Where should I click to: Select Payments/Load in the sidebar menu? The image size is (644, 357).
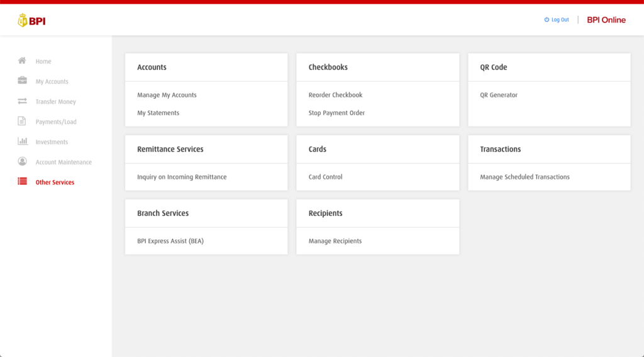pos(56,122)
